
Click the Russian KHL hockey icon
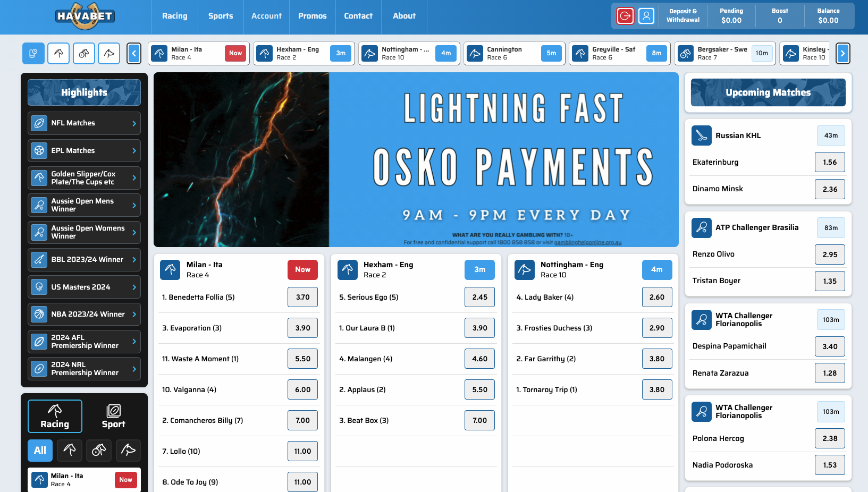(x=702, y=135)
